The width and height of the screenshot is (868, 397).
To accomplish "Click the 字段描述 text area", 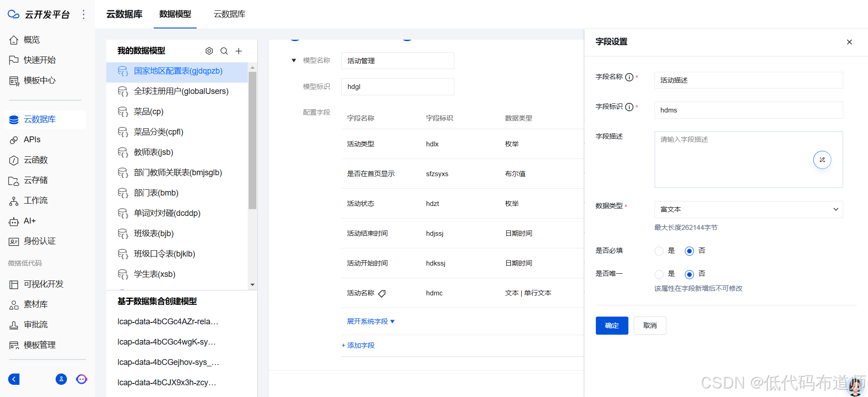I will tap(748, 159).
